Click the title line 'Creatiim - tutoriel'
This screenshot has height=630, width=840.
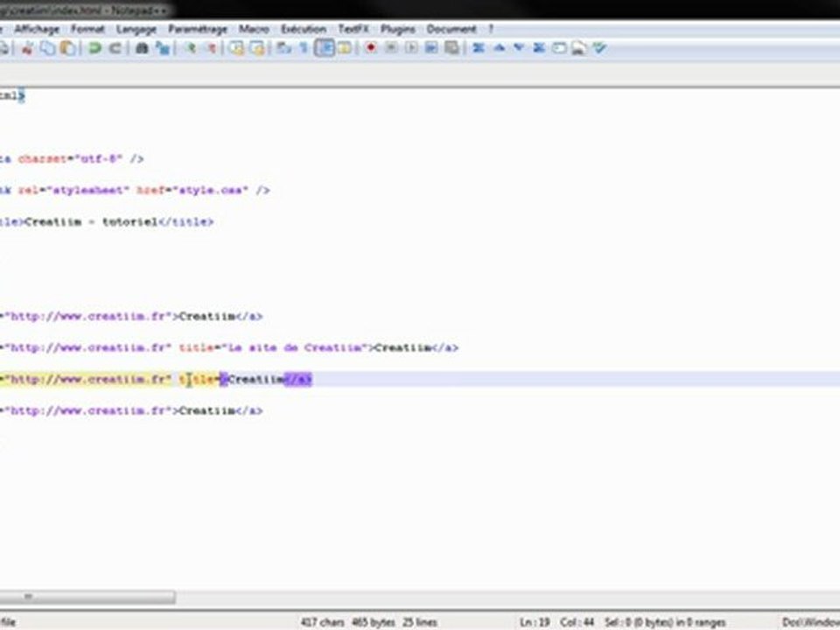[x=107, y=221]
